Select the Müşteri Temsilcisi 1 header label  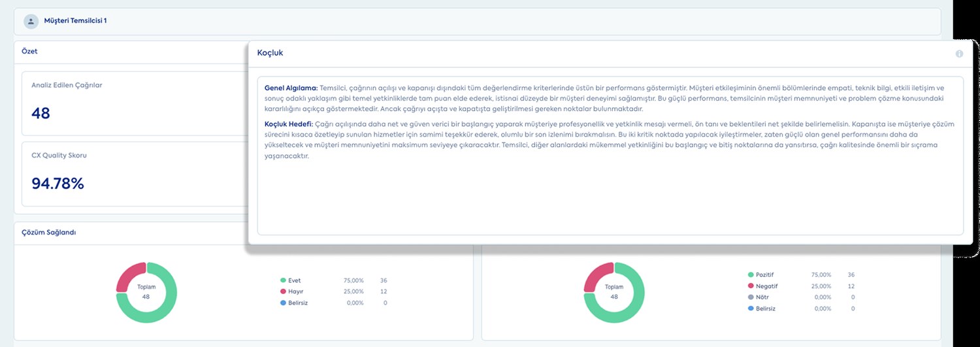tap(75, 21)
